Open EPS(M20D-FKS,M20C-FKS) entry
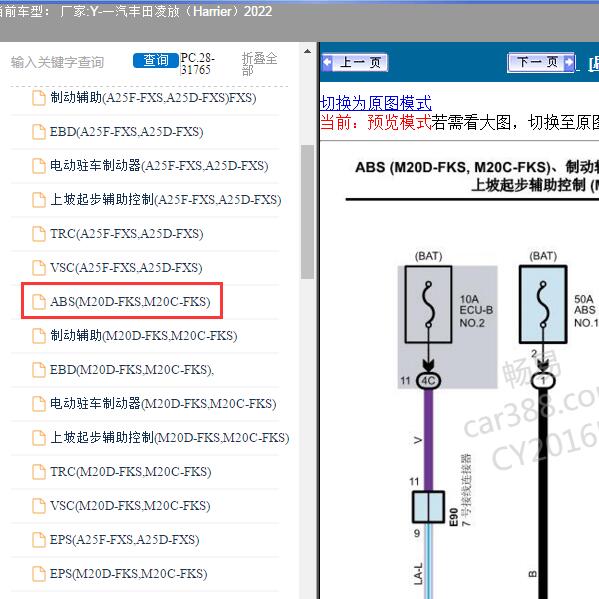Image resolution: width=599 pixels, height=599 pixels. [129, 573]
